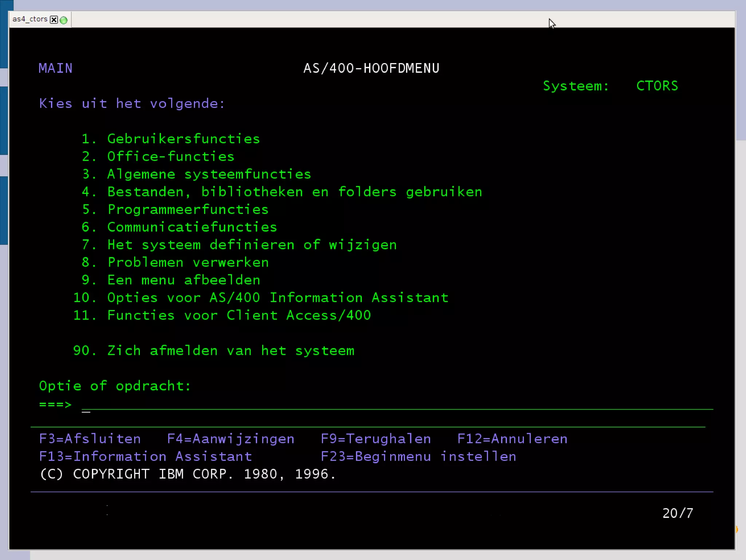This screenshot has width=746, height=560.
Task: Click the green connection status indicator
Action: (64, 20)
